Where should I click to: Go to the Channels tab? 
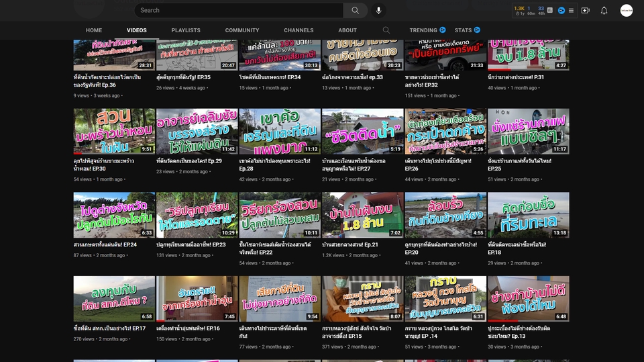tap(299, 30)
